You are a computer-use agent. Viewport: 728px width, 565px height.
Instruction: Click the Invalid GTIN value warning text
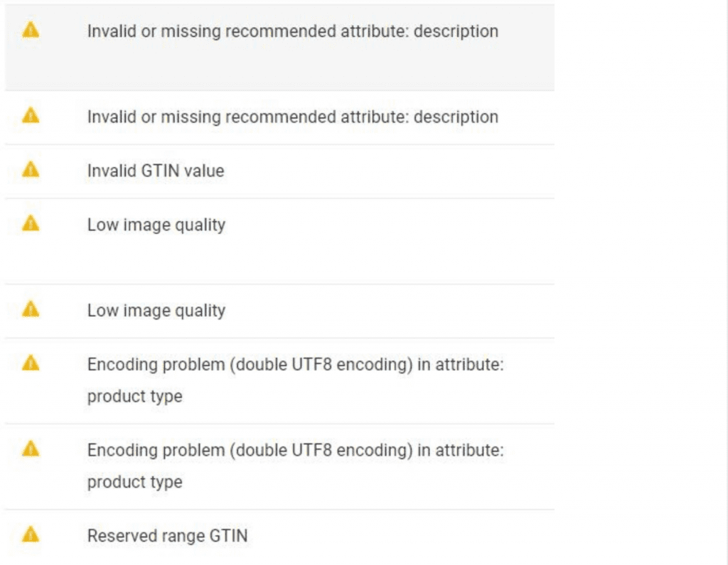155,171
